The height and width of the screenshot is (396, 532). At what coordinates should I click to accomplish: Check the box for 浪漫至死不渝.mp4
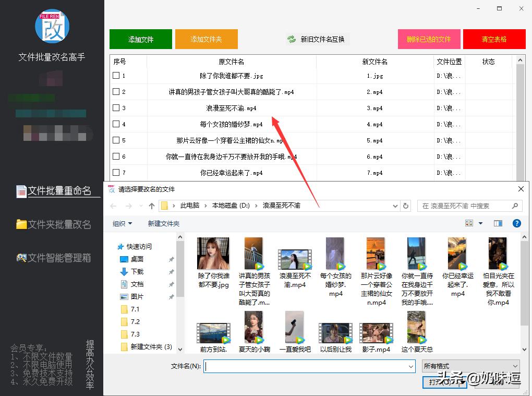click(117, 108)
